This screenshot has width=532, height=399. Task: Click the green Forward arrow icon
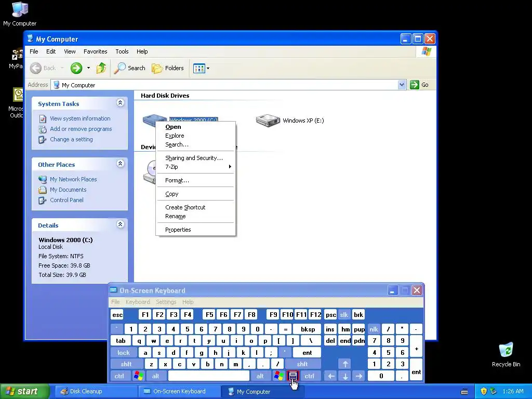point(76,68)
